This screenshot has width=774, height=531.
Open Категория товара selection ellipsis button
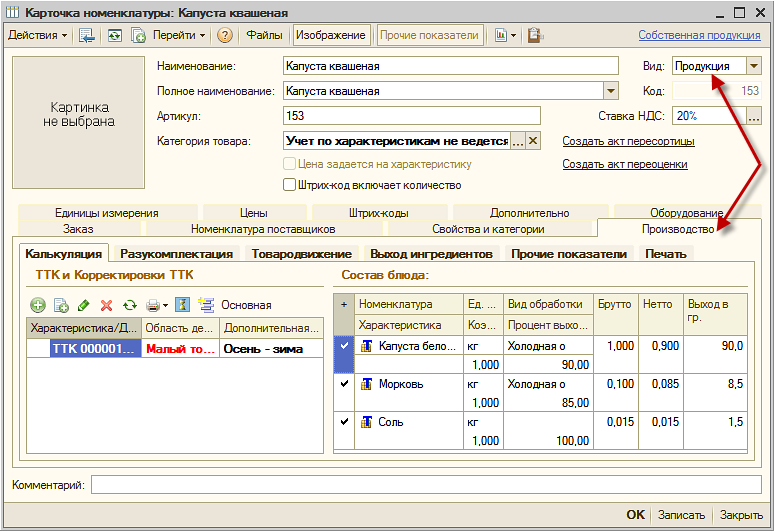518,141
